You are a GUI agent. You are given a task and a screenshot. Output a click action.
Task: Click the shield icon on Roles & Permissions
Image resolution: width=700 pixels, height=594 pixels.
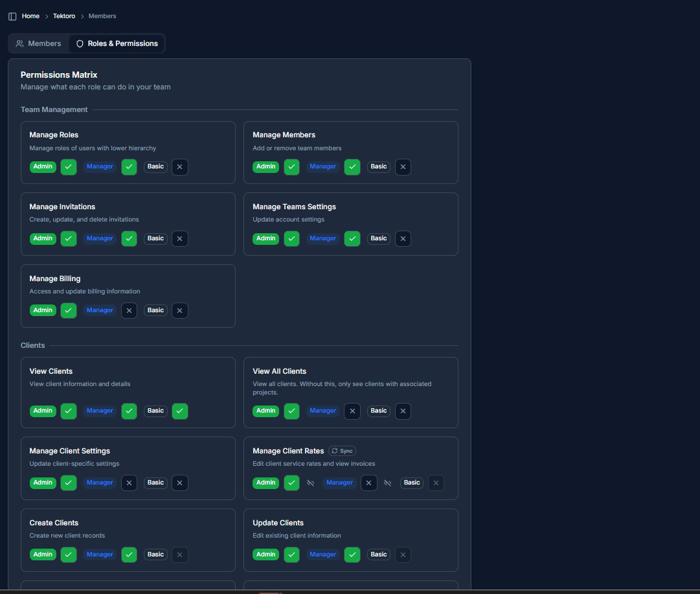(80, 44)
